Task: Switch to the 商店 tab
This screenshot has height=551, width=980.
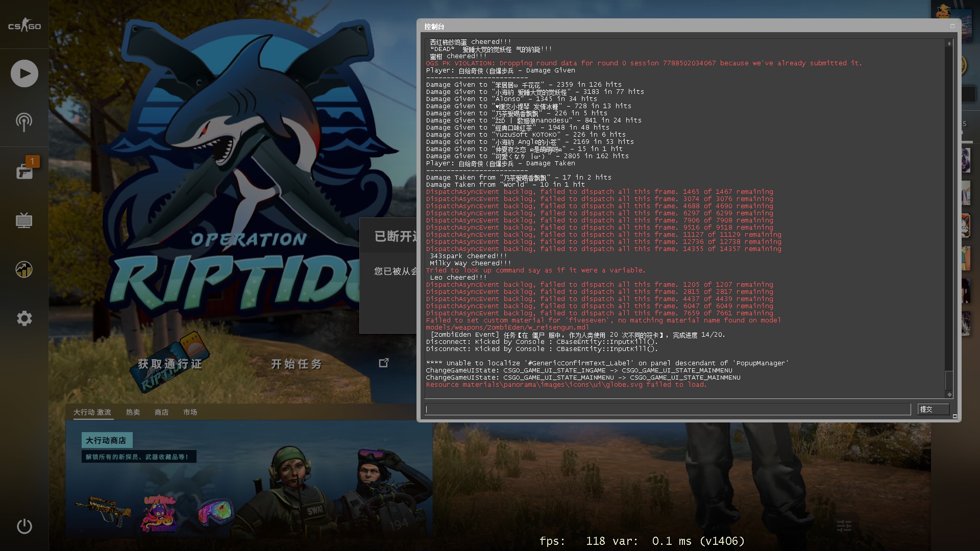Action: click(162, 412)
